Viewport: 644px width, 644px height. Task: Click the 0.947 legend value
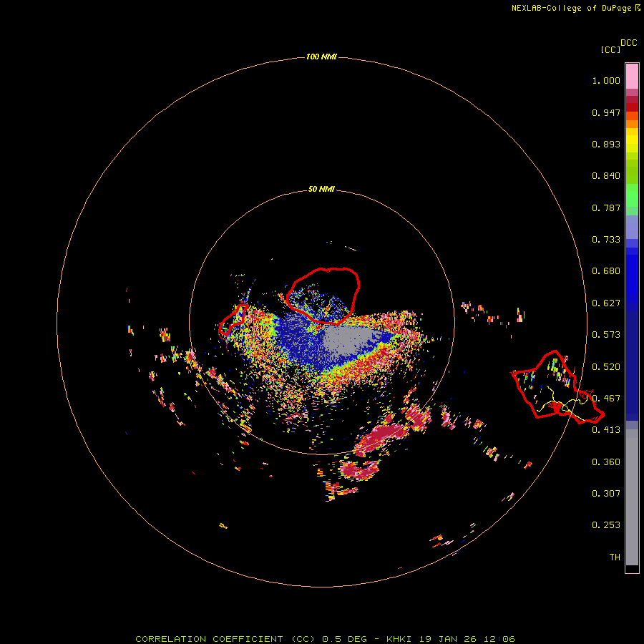coord(606,112)
